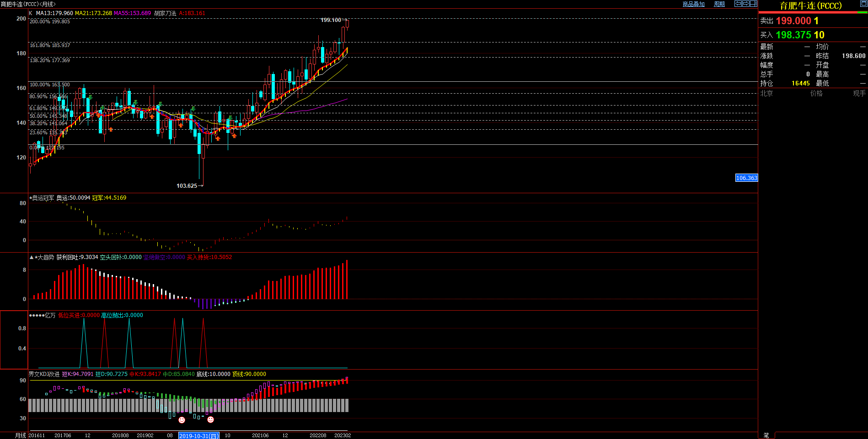Viewport: 868px width, 439px height.
Task: Click the 奥运:50.0094 value
Action: [x=73, y=198]
